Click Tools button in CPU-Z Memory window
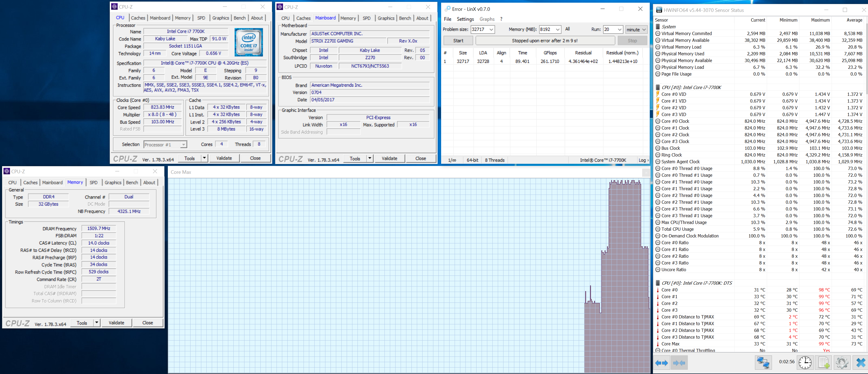868x374 pixels. [x=82, y=323]
